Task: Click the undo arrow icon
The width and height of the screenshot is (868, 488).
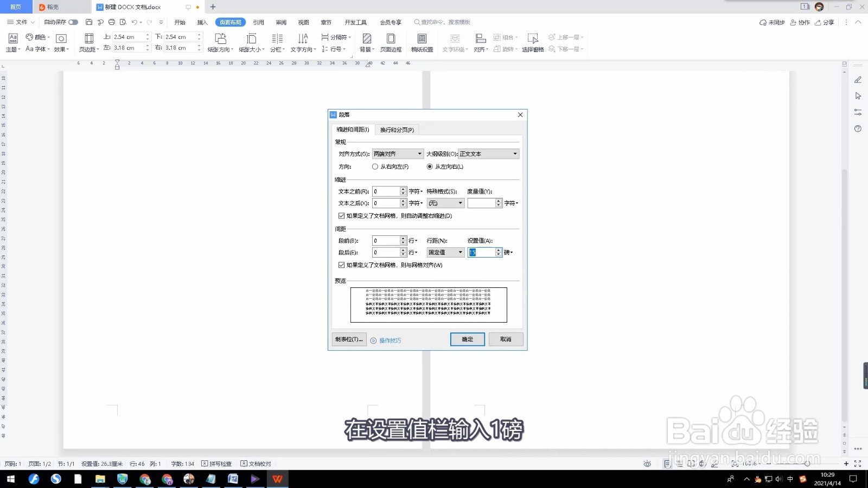Action: [x=134, y=22]
